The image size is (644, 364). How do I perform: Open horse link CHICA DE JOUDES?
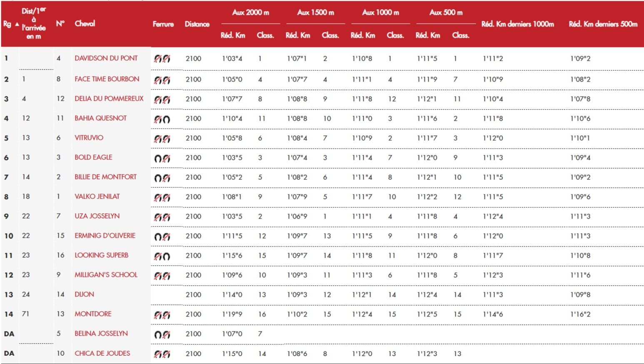click(102, 353)
